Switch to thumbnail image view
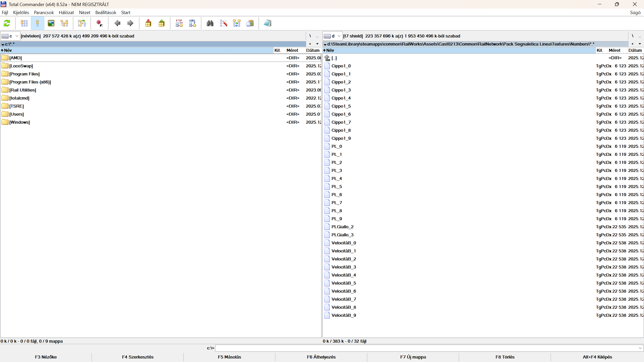Screen dimensions: 644x362 pyautogui.click(x=51, y=23)
